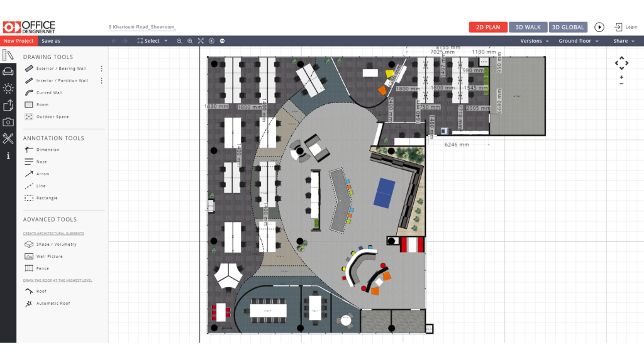Click the OfficeDesigner.net logo

click(x=29, y=27)
